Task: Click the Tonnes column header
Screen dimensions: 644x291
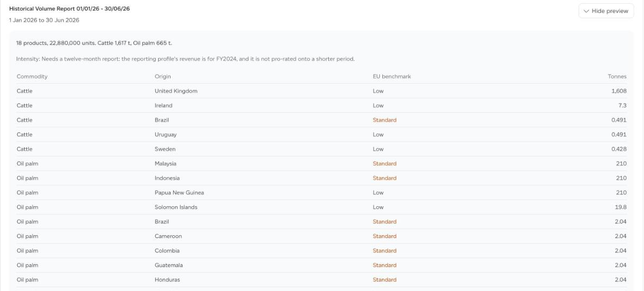Action: [617, 77]
